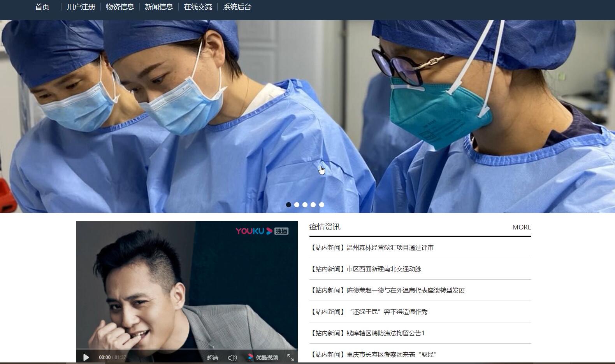Screen dimensions: 615x364
Task: Navigate to 在线交流
Action: [198, 7]
